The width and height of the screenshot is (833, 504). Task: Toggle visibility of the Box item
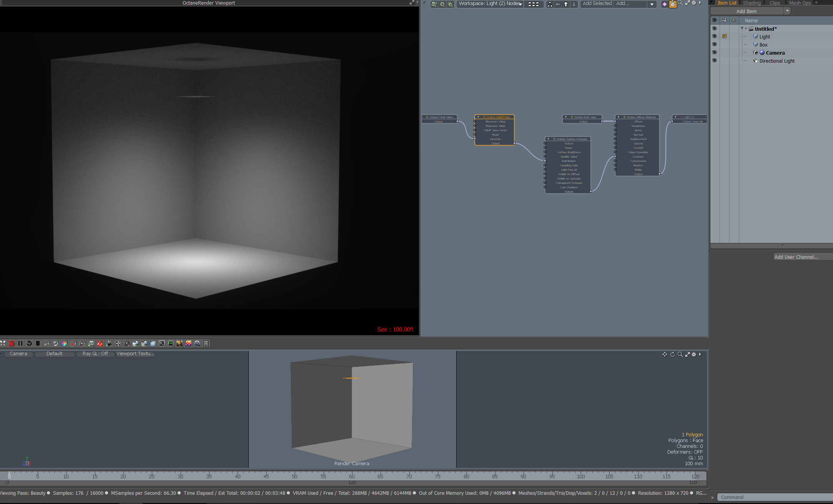pos(714,45)
